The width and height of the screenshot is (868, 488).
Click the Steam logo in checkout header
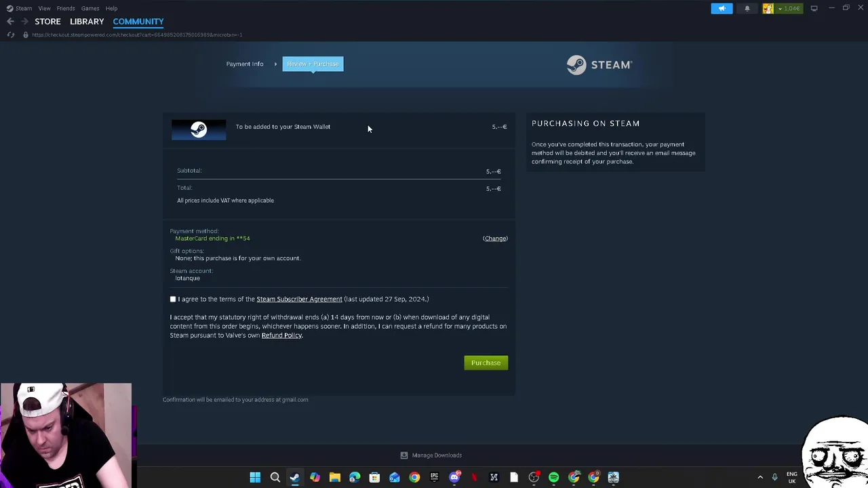click(x=599, y=64)
